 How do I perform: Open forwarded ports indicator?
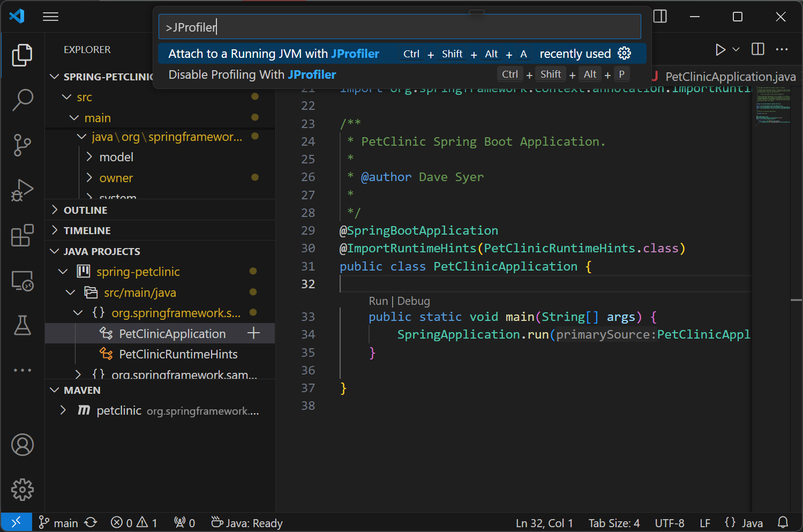tap(184, 523)
